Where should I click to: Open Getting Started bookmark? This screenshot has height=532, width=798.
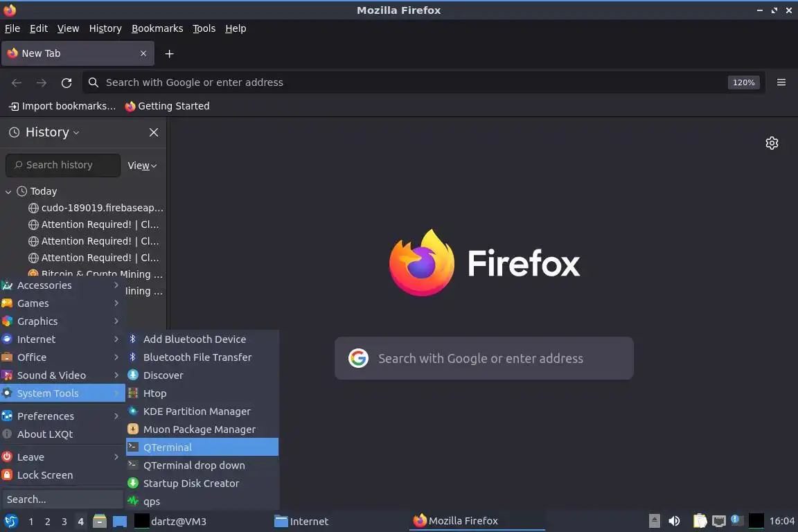pyautogui.click(x=168, y=106)
